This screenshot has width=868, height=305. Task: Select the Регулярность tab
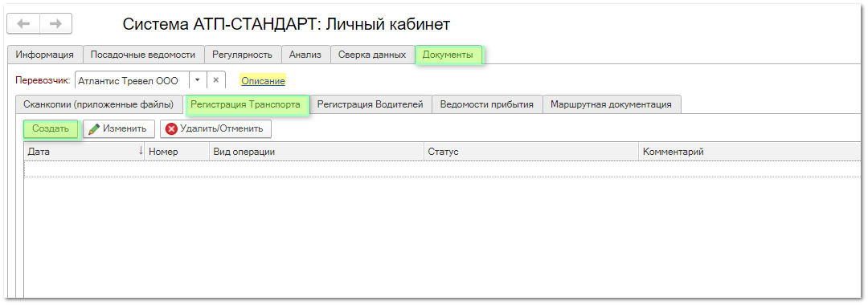(x=243, y=55)
